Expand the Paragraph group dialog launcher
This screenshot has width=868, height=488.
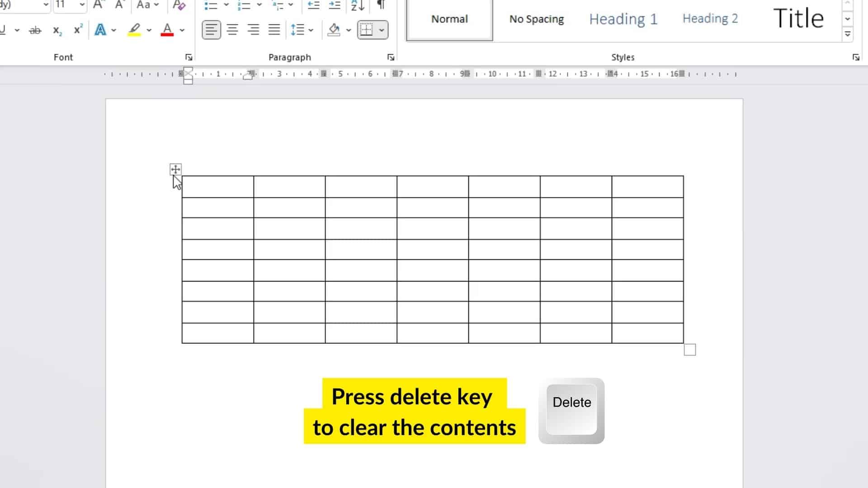(x=391, y=57)
